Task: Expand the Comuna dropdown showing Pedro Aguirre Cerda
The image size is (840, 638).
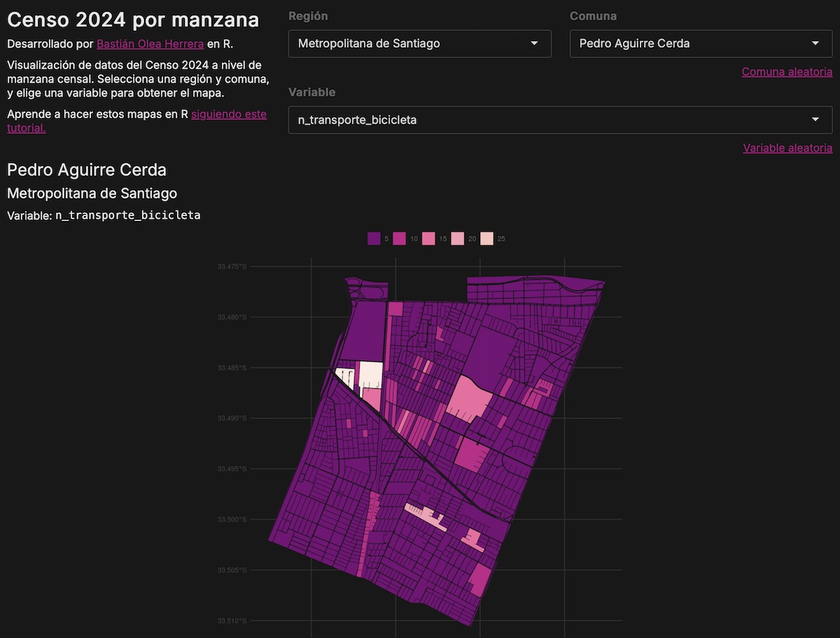Action: point(701,43)
